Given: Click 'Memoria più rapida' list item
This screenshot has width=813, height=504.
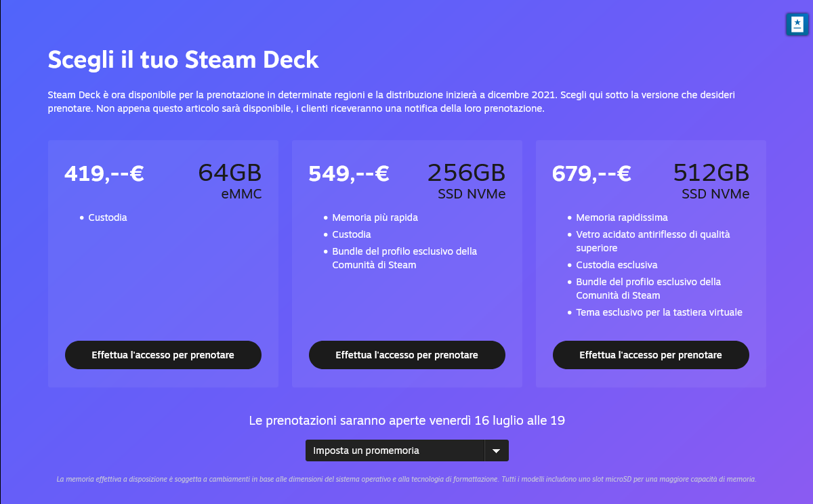Looking at the screenshot, I should click(375, 217).
